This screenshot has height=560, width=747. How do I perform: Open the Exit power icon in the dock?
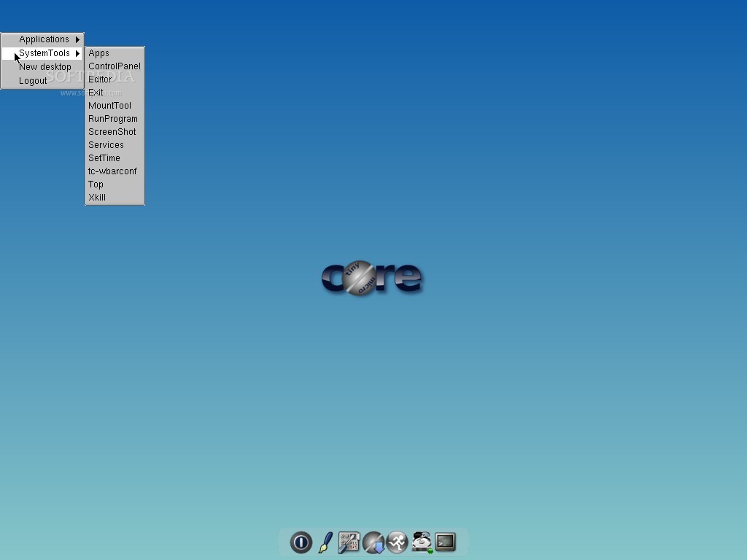[x=301, y=542]
